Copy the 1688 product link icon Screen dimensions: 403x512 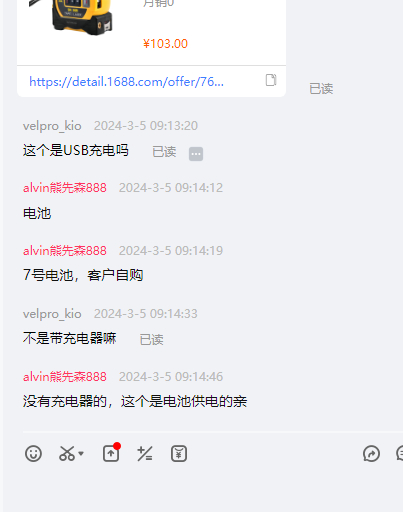(x=271, y=80)
